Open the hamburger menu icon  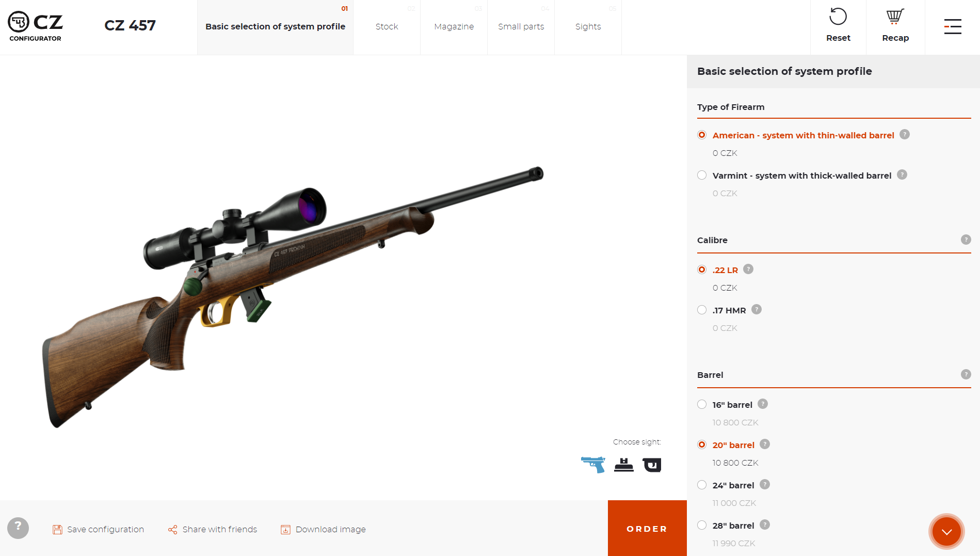pyautogui.click(x=953, y=27)
